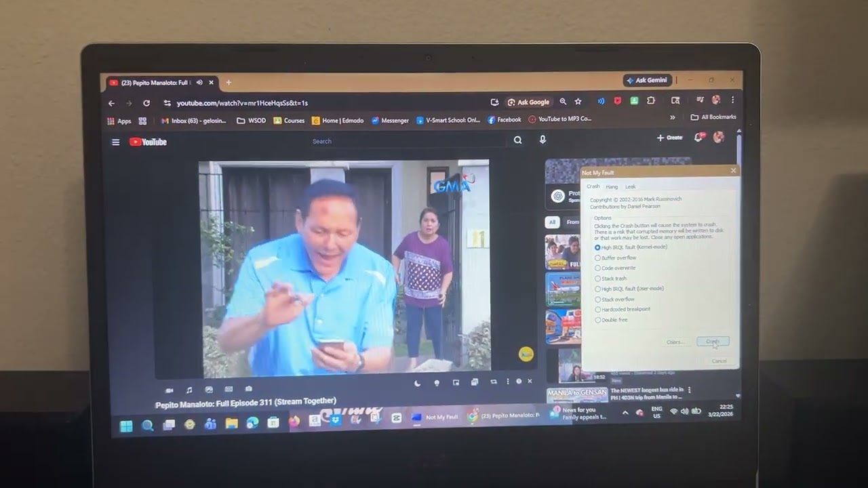Switch to the Crash tab in Not My Fault

click(x=593, y=186)
